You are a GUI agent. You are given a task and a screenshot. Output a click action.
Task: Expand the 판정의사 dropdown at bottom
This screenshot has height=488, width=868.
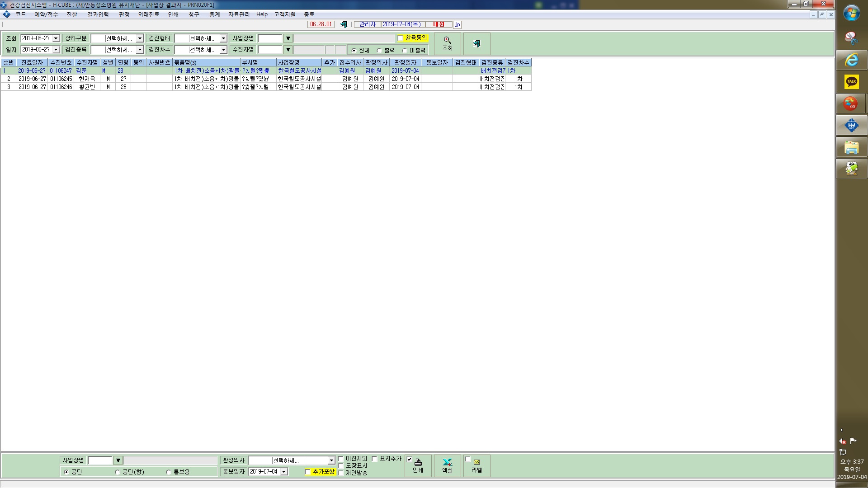pos(331,460)
